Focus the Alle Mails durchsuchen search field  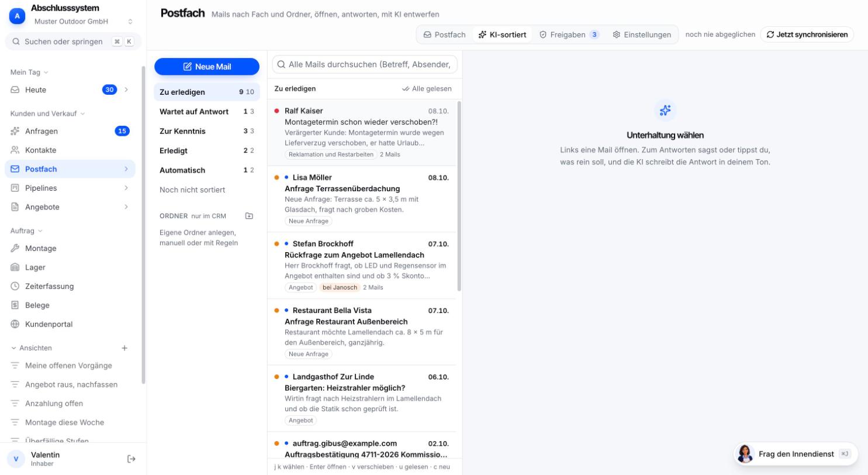tap(365, 64)
